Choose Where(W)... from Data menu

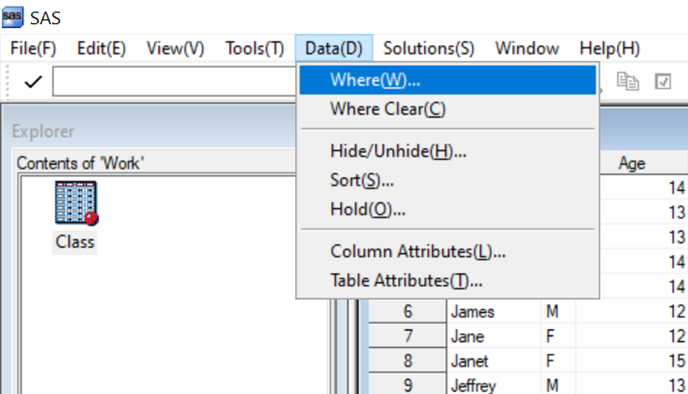448,80
